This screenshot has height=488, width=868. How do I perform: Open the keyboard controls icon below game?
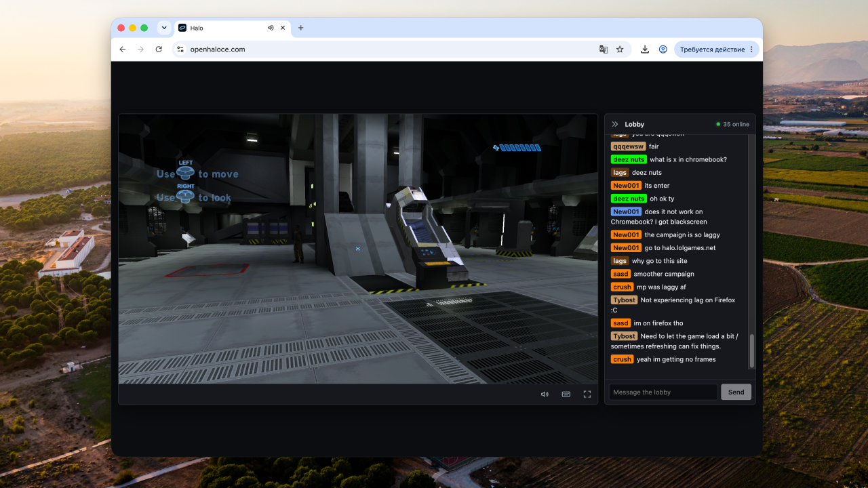click(566, 394)
